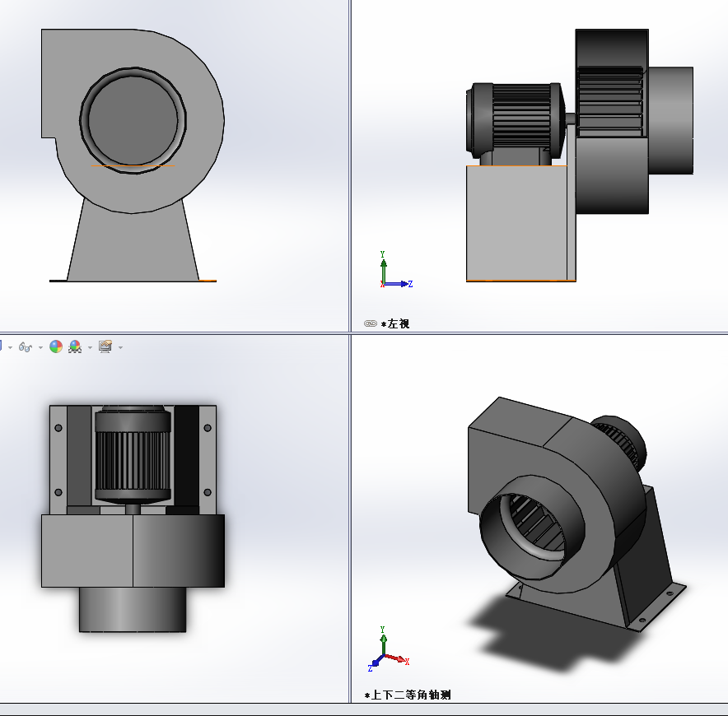The height and width of the screenshot is (716, 728).
Task: Select the fan inlet opening in isometric view
Action: tap(532, 526)
